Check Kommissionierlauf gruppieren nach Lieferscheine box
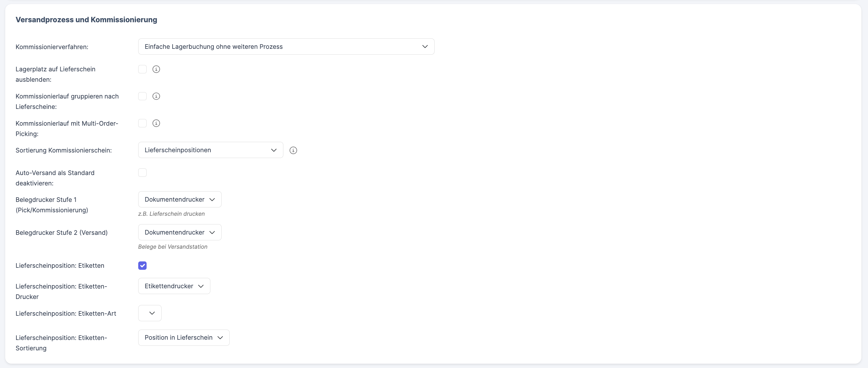The width and height of the screenshot is (868, 368). pos(142,96)
